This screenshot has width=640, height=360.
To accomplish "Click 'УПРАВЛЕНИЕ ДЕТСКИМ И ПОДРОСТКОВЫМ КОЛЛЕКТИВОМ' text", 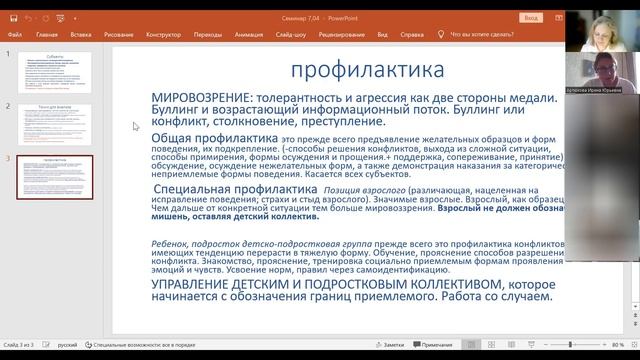I will tap(327, 284).
